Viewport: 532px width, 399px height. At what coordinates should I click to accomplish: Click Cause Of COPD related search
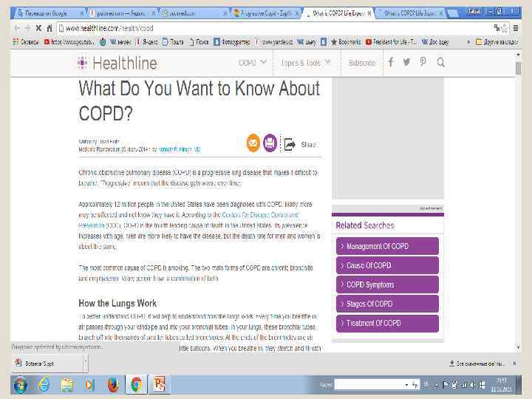(387, 265)
